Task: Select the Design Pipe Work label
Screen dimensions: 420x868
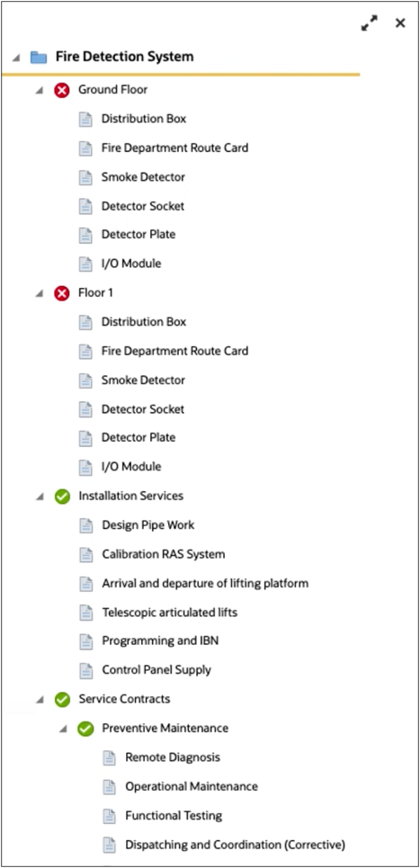Action: tap(148, 524)
